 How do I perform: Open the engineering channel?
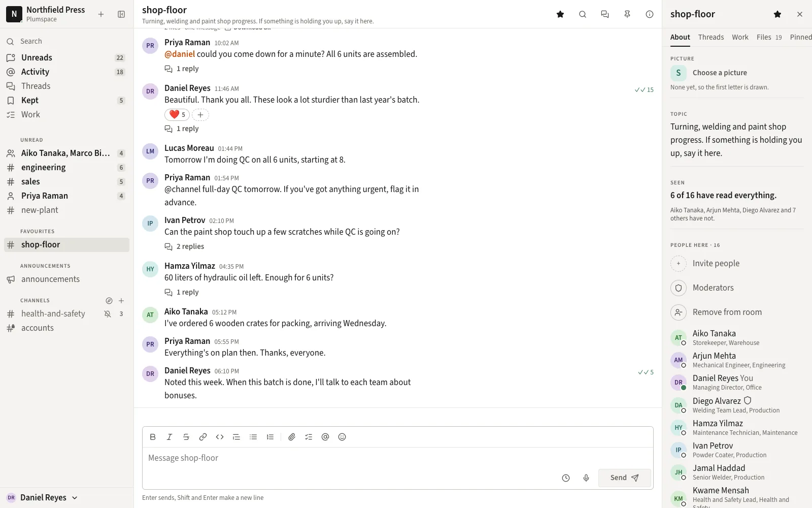tap(66, 167)
